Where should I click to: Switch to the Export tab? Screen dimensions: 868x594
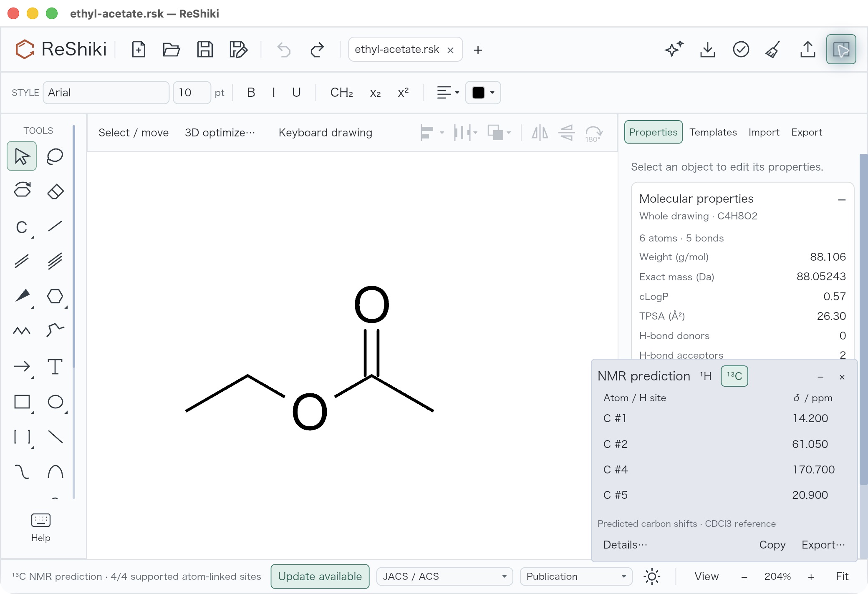tap(806, 132)
